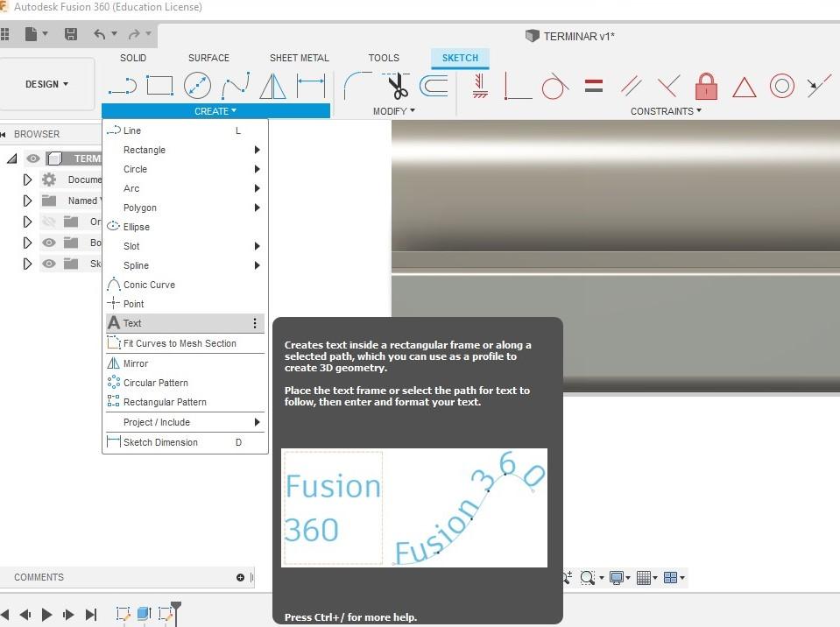Activate the Circle tool icon in the toolbar
Viewport: 840px width, 627px height.
coord(197,86)
